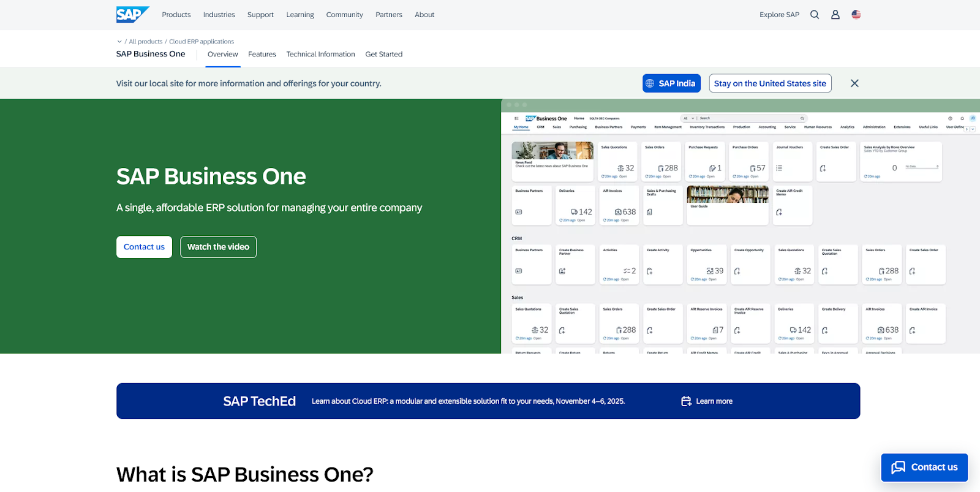Image resolution: width=980 pixels, height=492 pixels.
Task: Open the user account icon
Action: pos(835,15)
